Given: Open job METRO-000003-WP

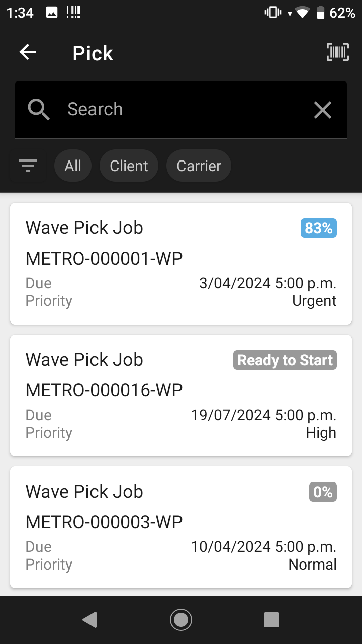Looking at the screenshot, I should click(181, 527).
